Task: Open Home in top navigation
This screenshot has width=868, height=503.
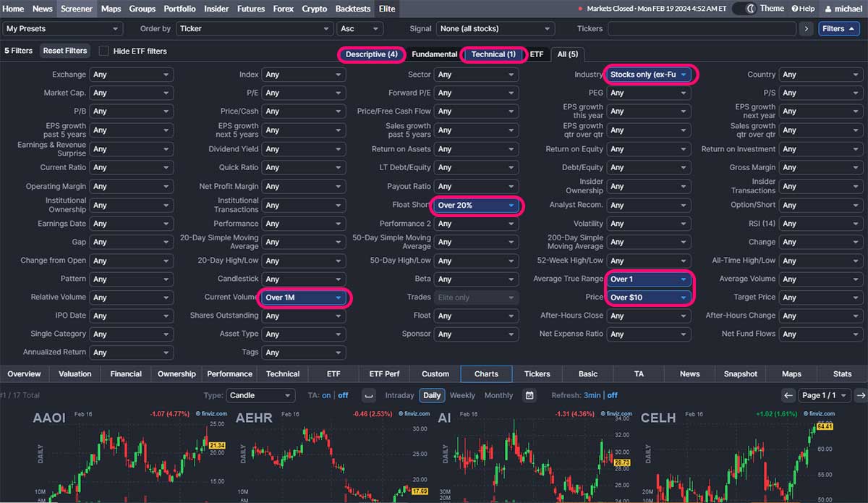Action: point(14,9)
